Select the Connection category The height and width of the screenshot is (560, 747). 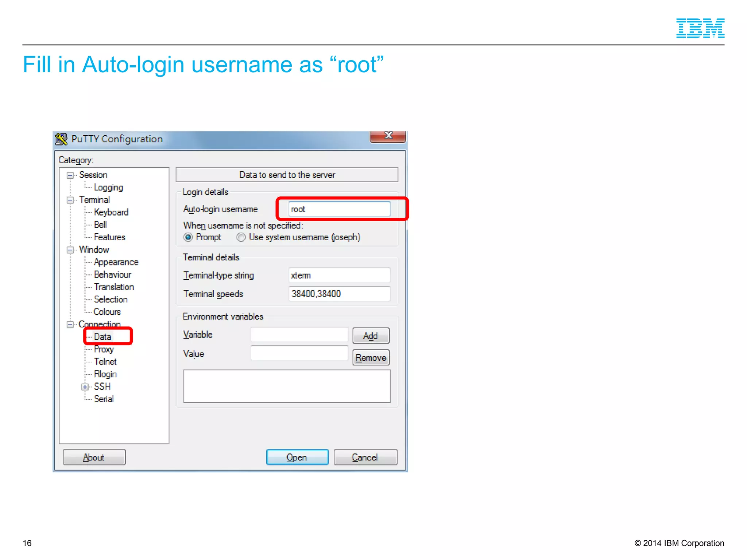[x=100, y=324]
